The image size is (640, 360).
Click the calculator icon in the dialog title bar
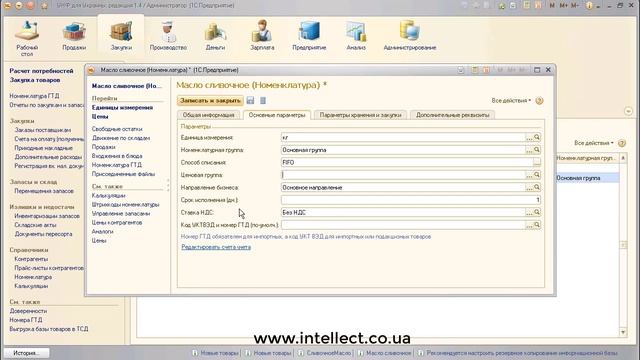(x=475, y=70)
